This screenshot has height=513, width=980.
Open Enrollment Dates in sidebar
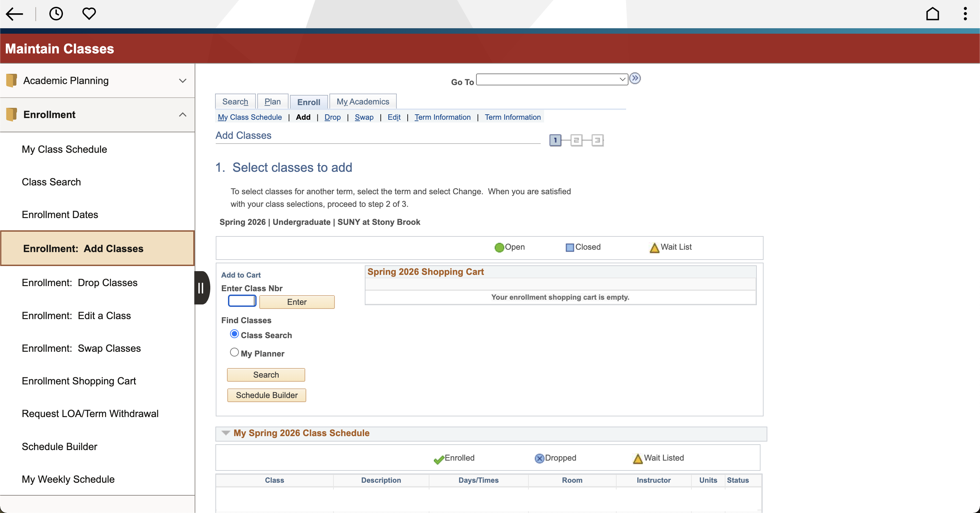(60, 215)
